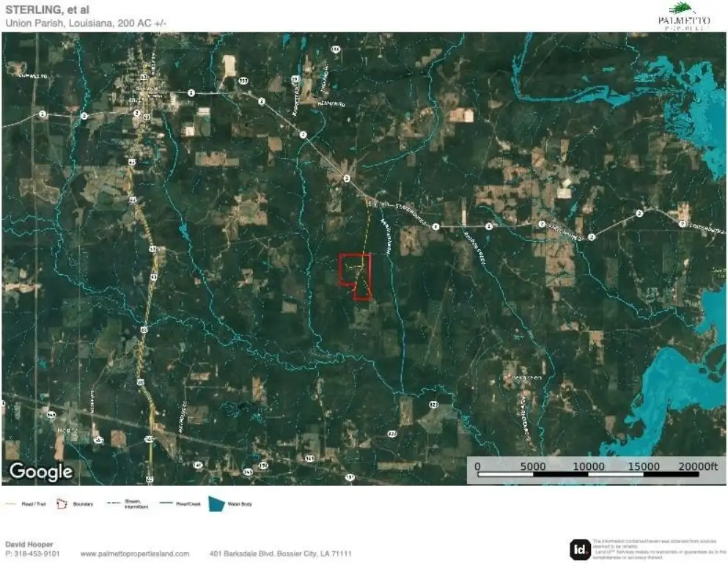Click the Boundary legend icon
The width and height of the screenshot is (728, 563).
pyautogui.click(x=62, y=504)
